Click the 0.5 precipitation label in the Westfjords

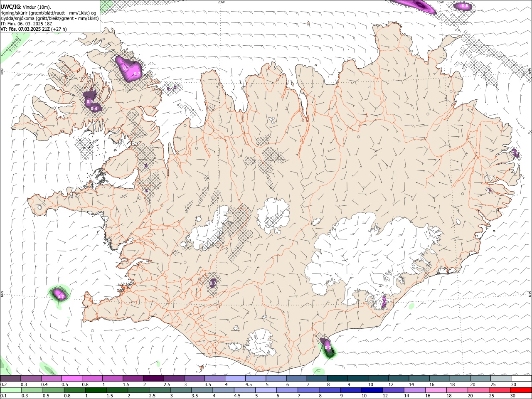click(x=90, y=102)
